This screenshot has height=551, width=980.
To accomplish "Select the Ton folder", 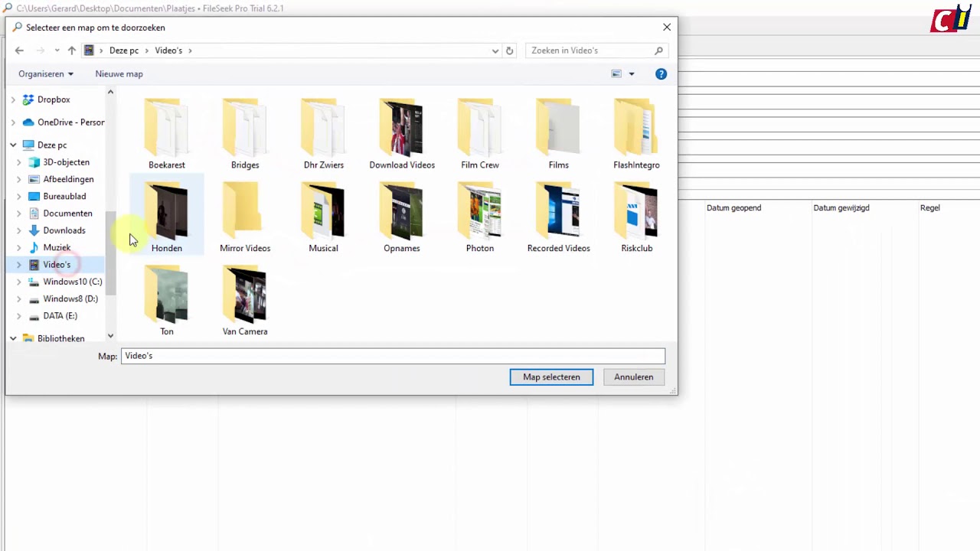I will point(166,301).
